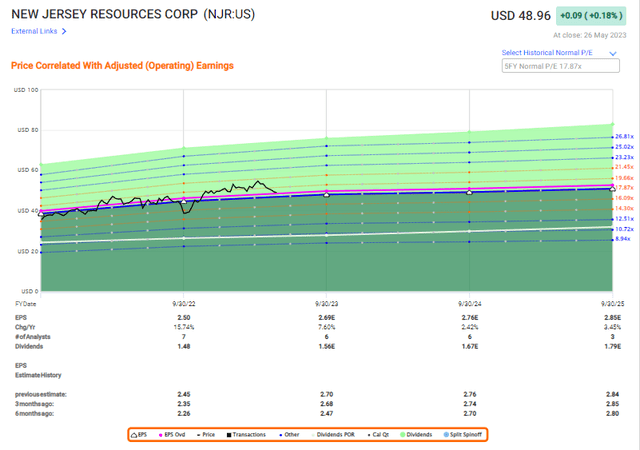Image resolution: width=640 pixels, height=450 pixels.
Task: Click the 21.45x P/E line label
Action: [624, 167]
